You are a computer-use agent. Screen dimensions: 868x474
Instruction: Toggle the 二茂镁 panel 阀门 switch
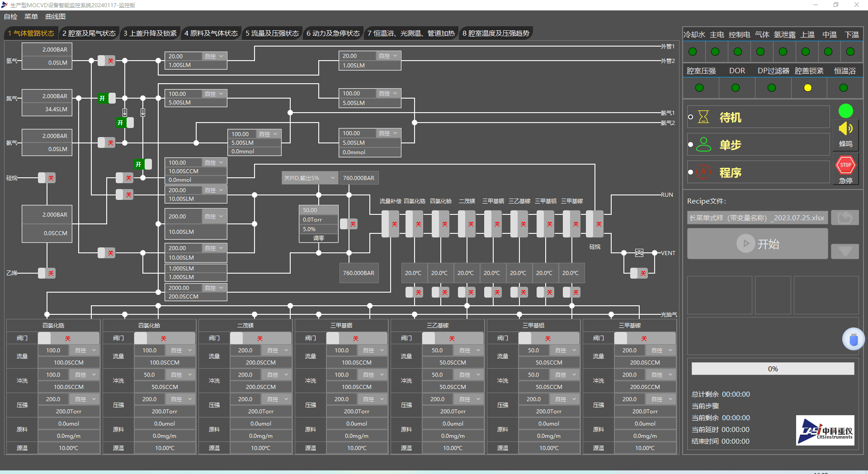click(260, 338)
